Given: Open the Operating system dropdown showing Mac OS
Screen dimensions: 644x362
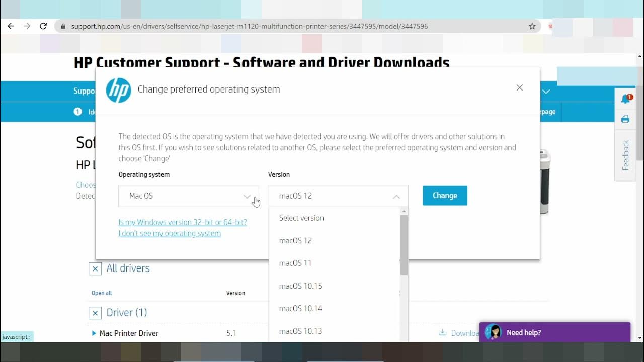Looking at the screenshot, I should pos(188,196).
